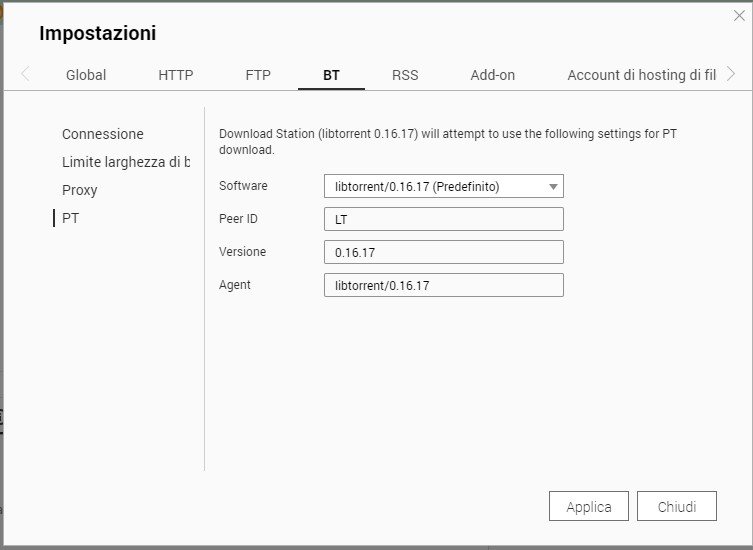The image size is (753, 550).
Task: Select the BT tab
Action: (x=331, y=75)
